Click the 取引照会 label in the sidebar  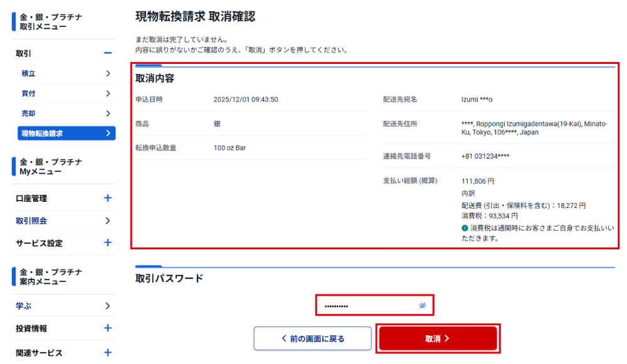[x=31, y=221]
